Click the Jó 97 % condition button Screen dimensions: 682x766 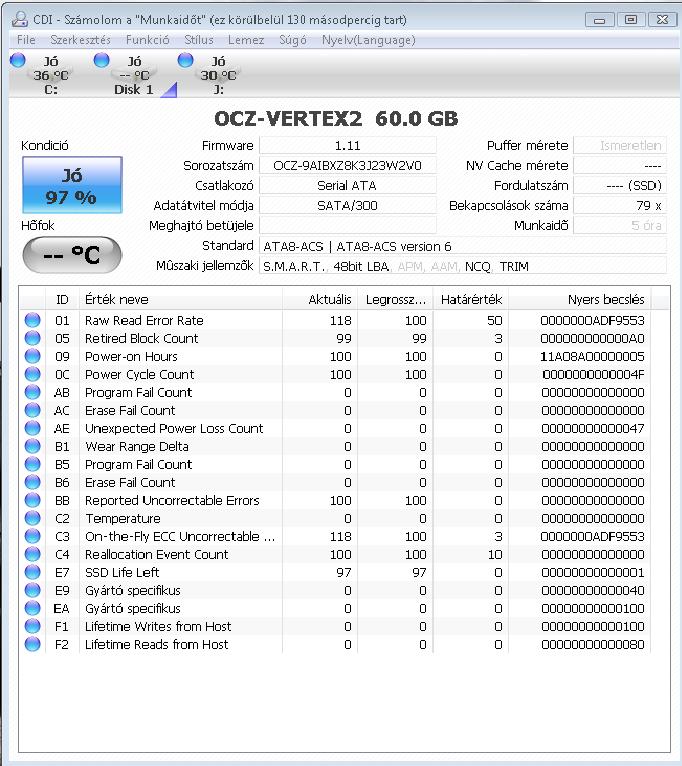pyautogui.click(x=72, y=185)
